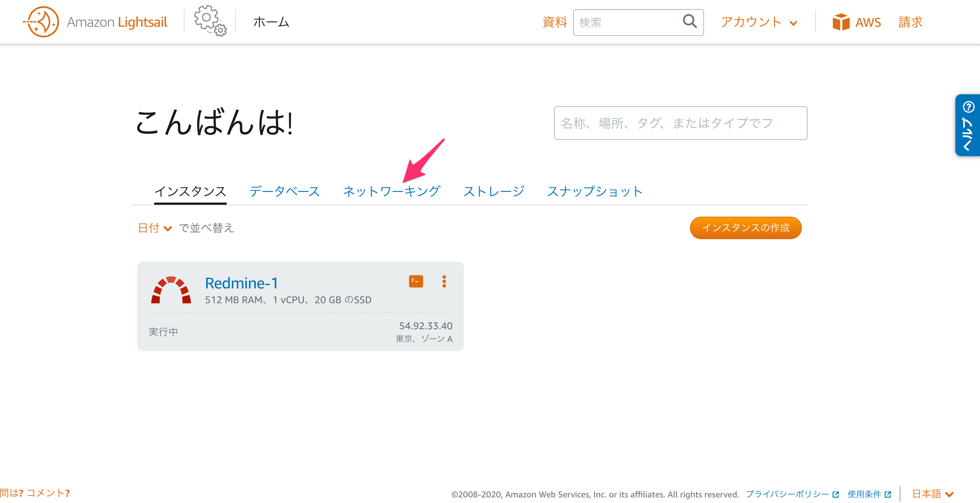Select the ストレージ tab
Image resolution: width=980 pixels, height=503 pixels.
pyautogui.click(x=494, y=191)
